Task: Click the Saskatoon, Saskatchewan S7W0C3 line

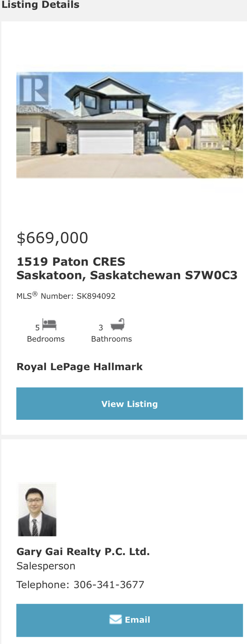Action: click(127, 275)
